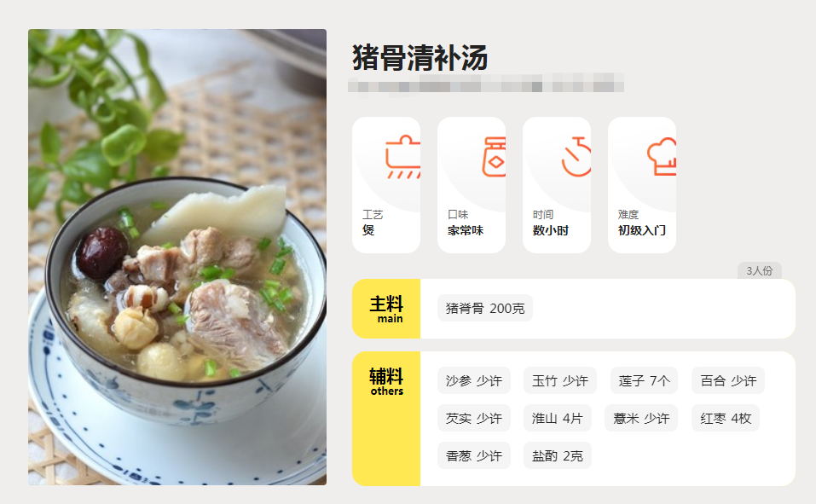The height and width of the screenshot is (504, 816).
Task: Select the 芡实 少许 ingredient tag
Action: [473, 418]
